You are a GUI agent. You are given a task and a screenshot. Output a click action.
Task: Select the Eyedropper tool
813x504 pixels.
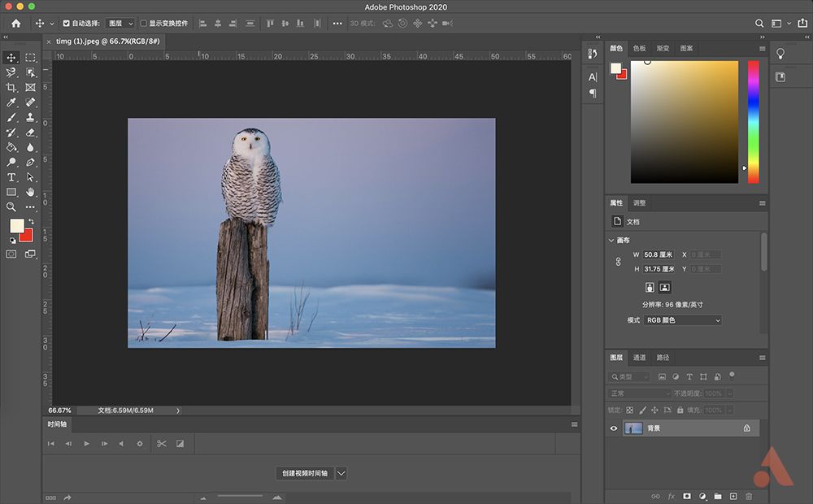(11, 102)
